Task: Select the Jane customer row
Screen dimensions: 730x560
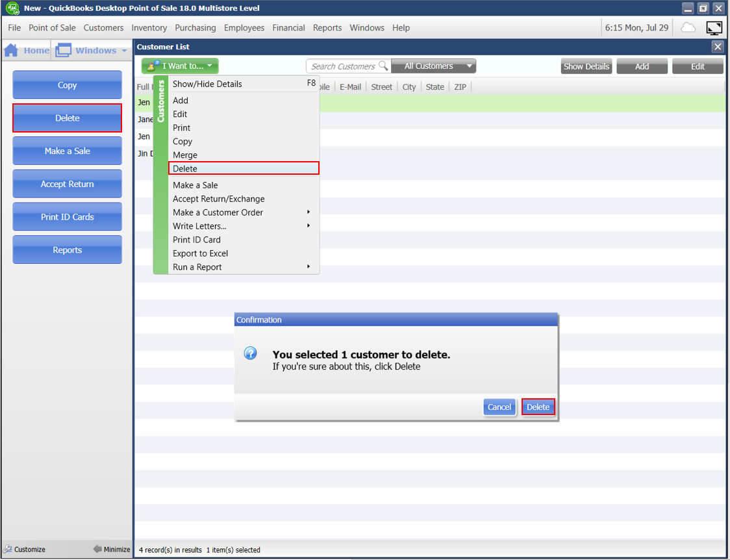Action: click(x=430, y=120)
